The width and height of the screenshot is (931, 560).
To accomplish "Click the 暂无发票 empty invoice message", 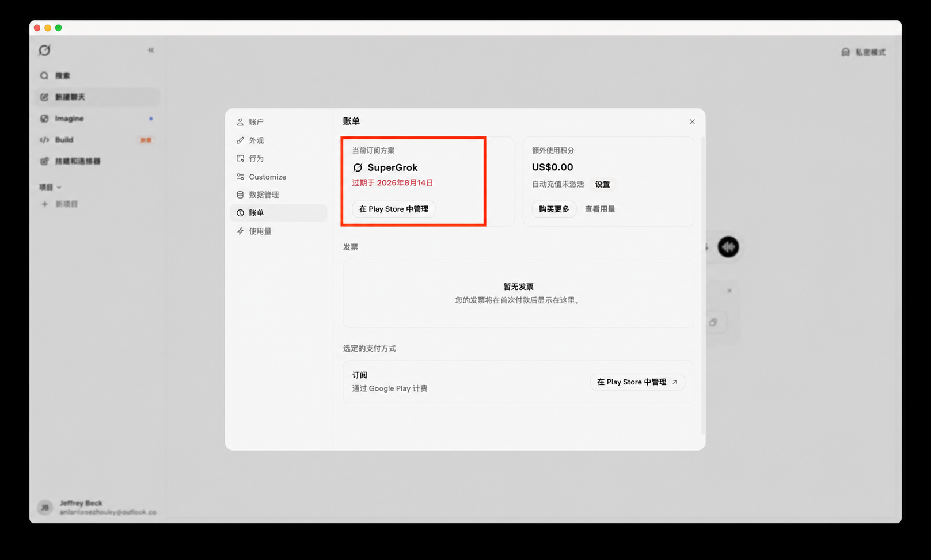I will (518, 287).
